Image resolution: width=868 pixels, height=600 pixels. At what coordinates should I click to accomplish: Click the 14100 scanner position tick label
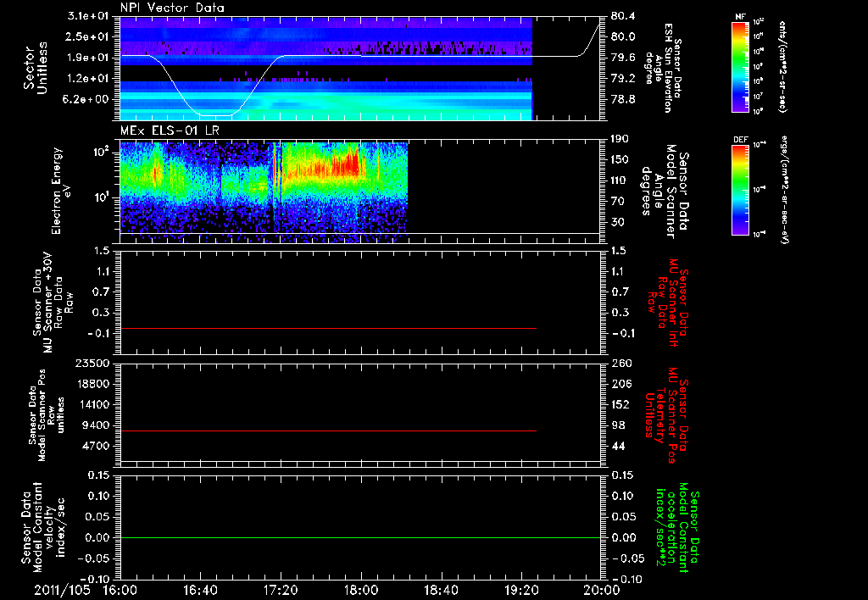pyautogui.click(x=93, y=404)
